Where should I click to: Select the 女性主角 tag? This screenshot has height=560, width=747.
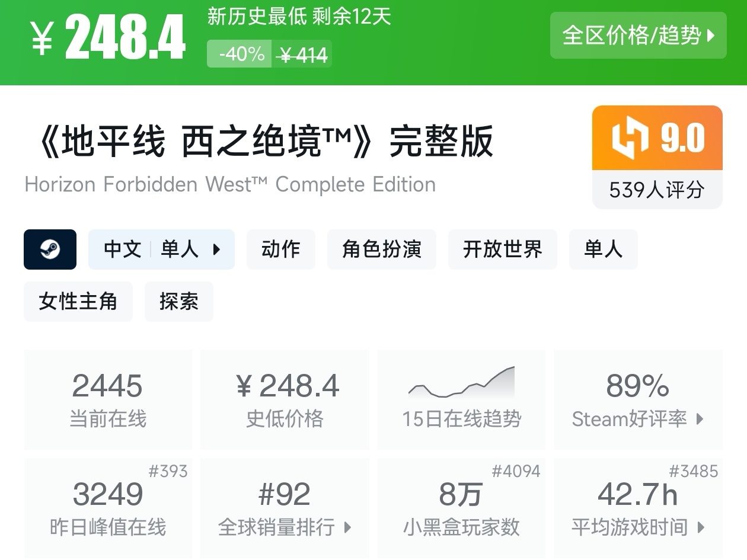point(78,302)
